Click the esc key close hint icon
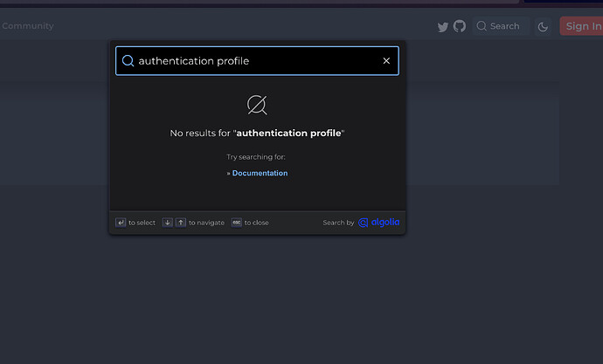The height and width of the screenshot is (364, 603). point(237,223)
